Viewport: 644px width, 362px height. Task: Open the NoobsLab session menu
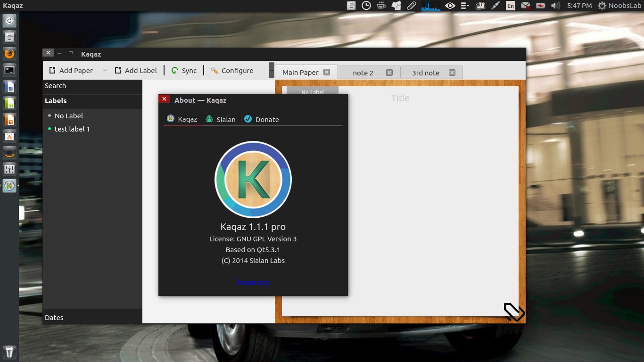coord(620,6)
